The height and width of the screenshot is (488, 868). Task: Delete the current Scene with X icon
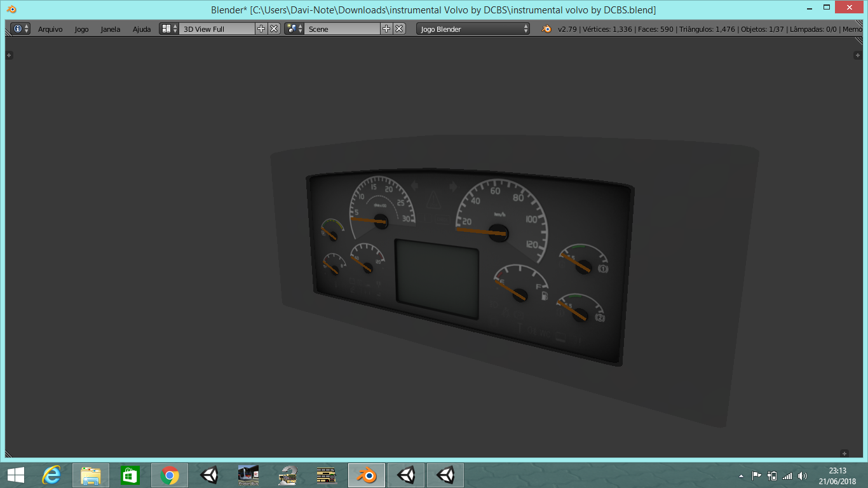pos(399,29)
